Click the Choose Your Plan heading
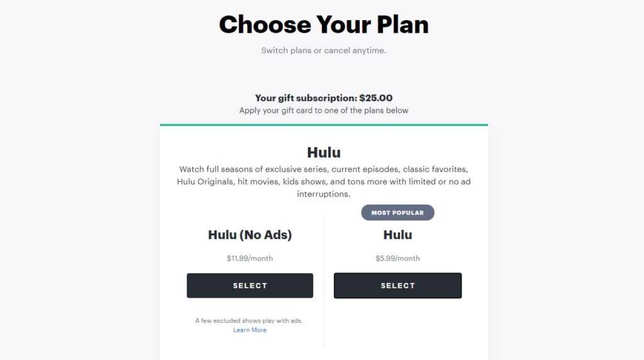The width and height of the screenshot is (644, 360). 323,25
